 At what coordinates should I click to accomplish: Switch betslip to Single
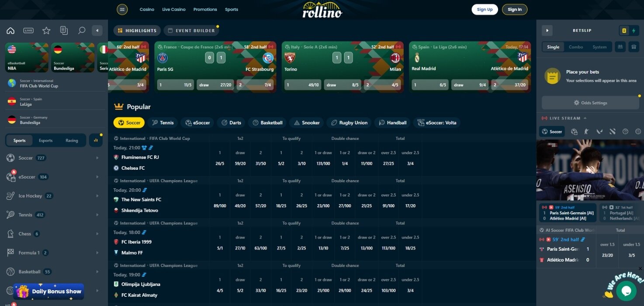click(x=553, y=47)
